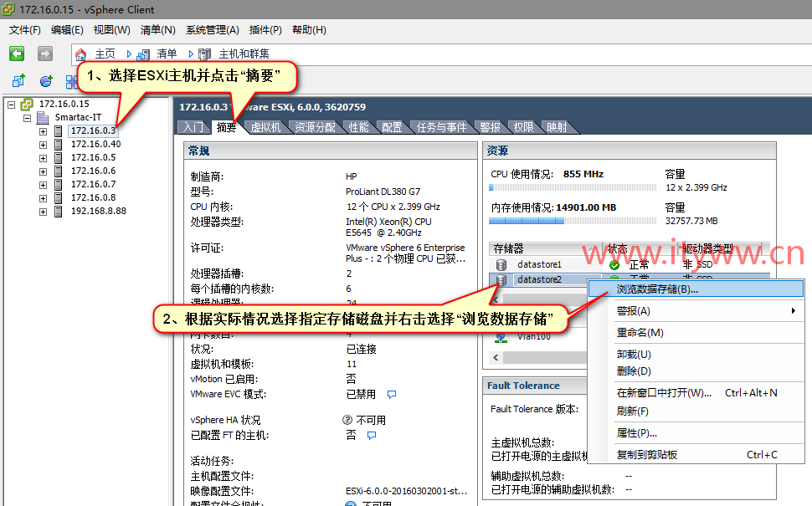
Task: Expand the 192.168.8.88 host node
Action: (43, 212)
